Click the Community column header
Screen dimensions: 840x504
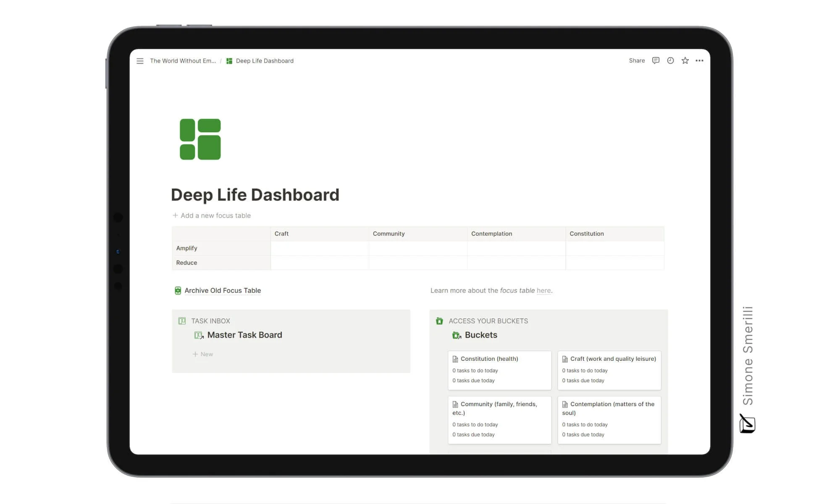click(418, 234)
